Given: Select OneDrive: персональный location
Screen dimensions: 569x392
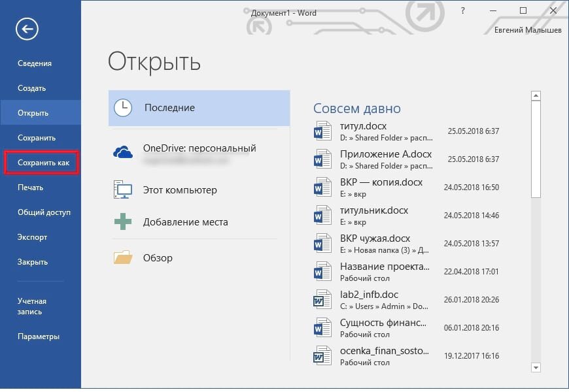Looking at the screenshot, I should (x=199, y=152).
